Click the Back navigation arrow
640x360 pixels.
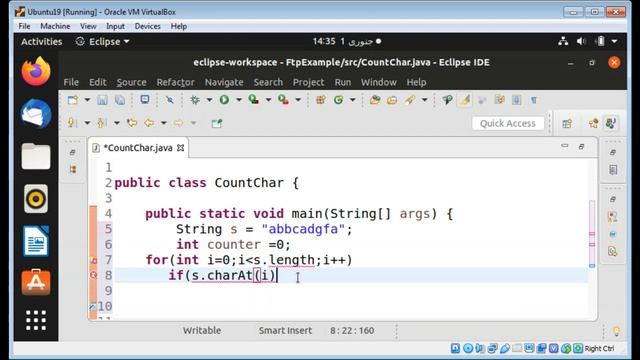pyautogui.click(x=149, y=123)
